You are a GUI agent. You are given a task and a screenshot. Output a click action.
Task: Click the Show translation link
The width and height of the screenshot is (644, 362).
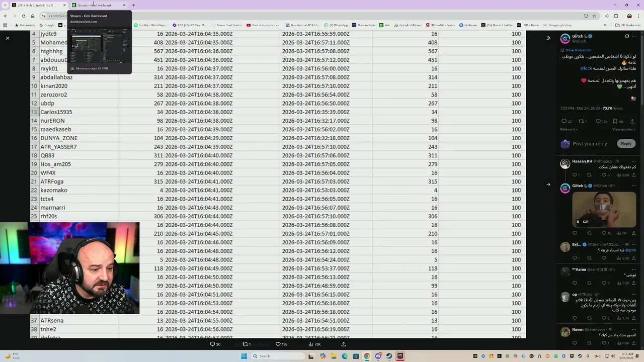click(578, 50)
